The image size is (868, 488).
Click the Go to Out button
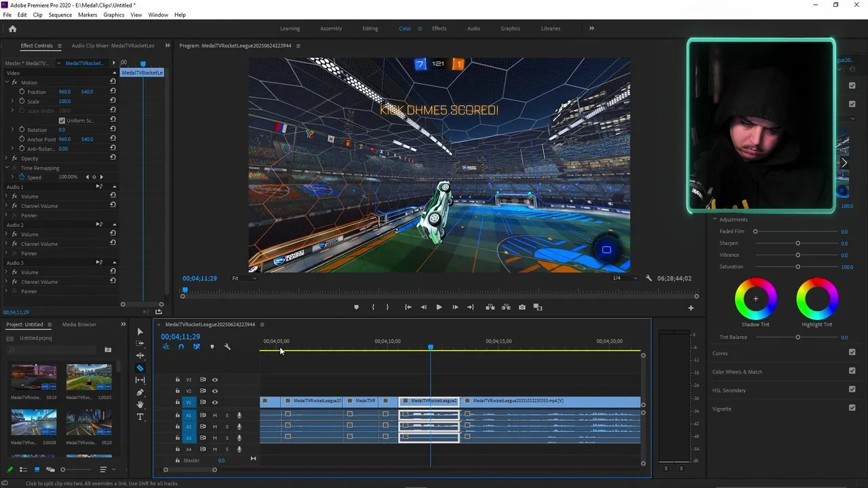pos(471,307)
